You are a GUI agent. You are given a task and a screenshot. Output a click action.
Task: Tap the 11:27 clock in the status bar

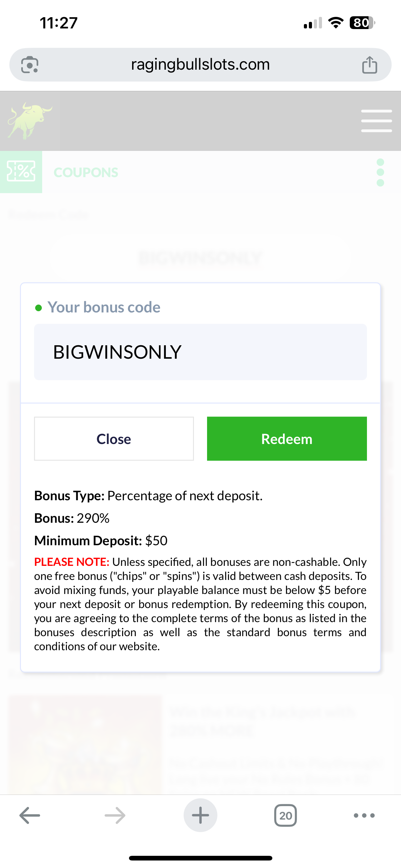click(x=59, y=23)
